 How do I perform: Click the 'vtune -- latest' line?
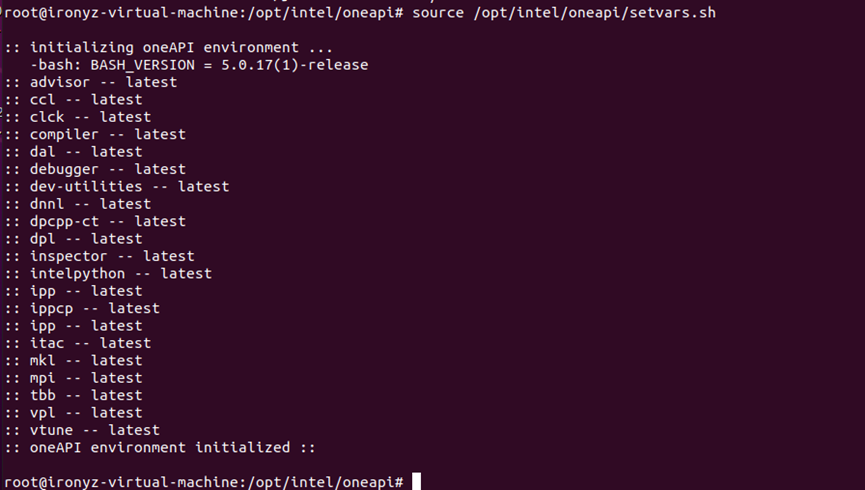click(83, 430)
